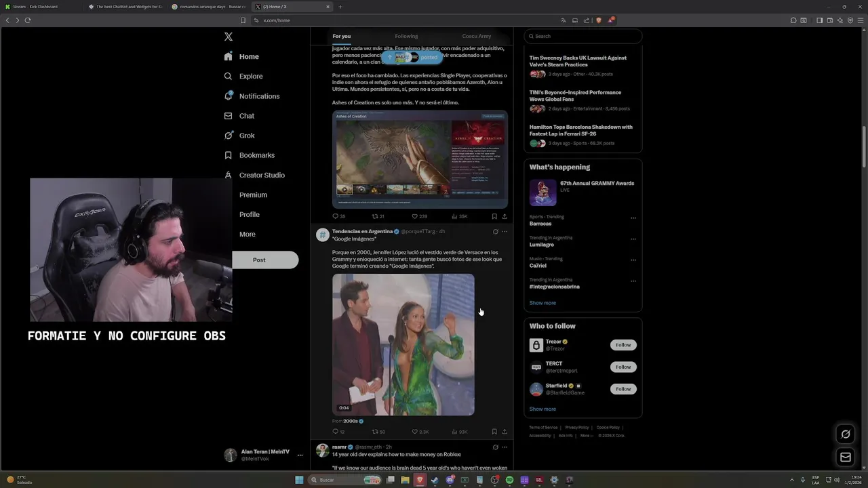The width and height of the screenshot is (868, 488).
Task: Follow the Trezor account
Action: tap(623, 345)
